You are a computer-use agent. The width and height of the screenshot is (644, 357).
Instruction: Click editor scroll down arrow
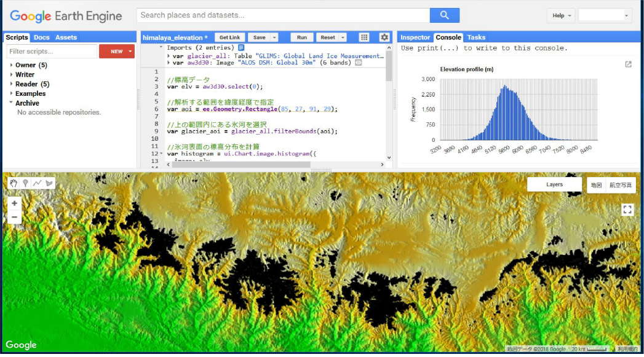[389, 157]
